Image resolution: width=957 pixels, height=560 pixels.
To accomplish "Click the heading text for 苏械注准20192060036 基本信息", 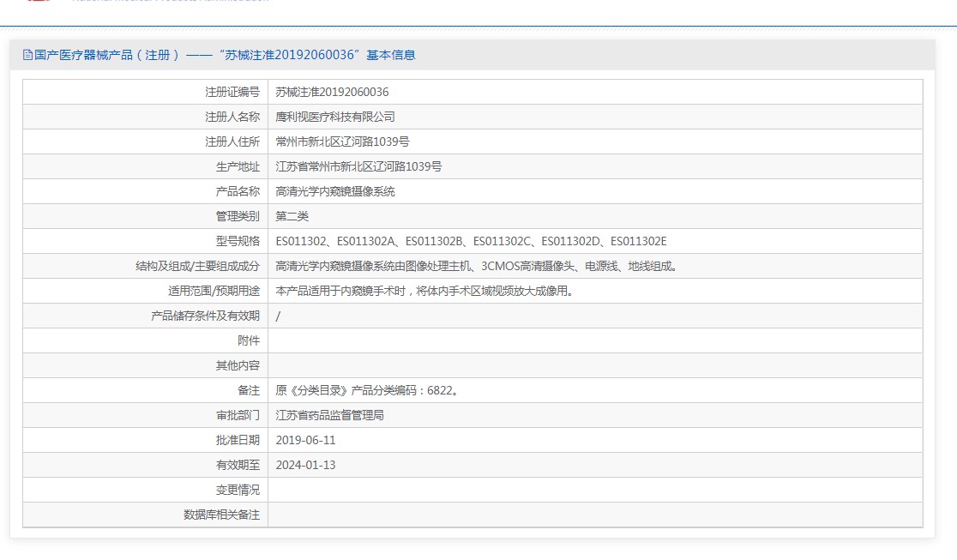I will point(225,55).
